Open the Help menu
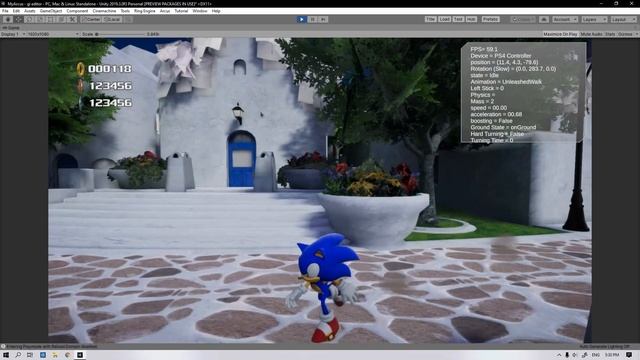640x360 pixels. pos(216,11)
